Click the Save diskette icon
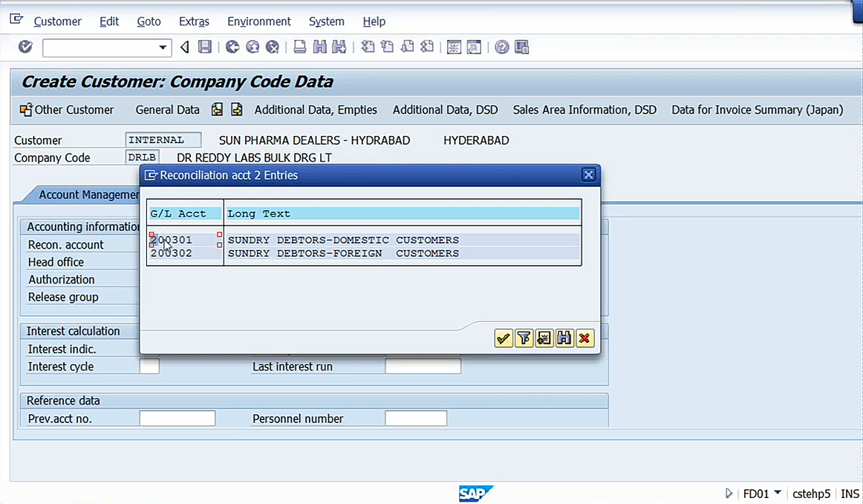The height and width of the screenshot is (504, 863). (205, 48)
